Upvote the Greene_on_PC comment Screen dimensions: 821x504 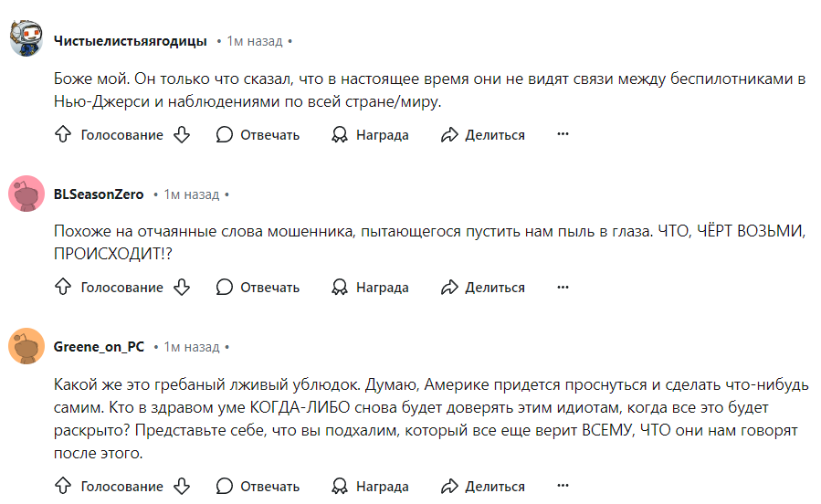63,486
